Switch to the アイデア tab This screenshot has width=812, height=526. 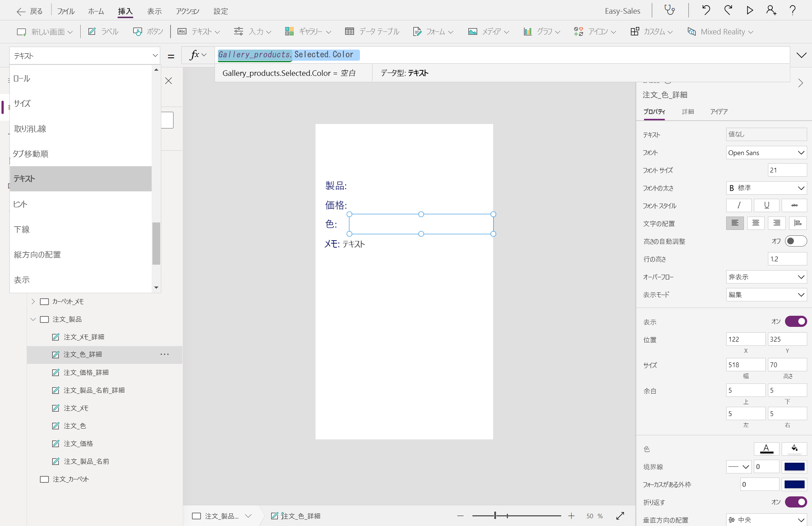pyautogui.click(x=719, y=111)
